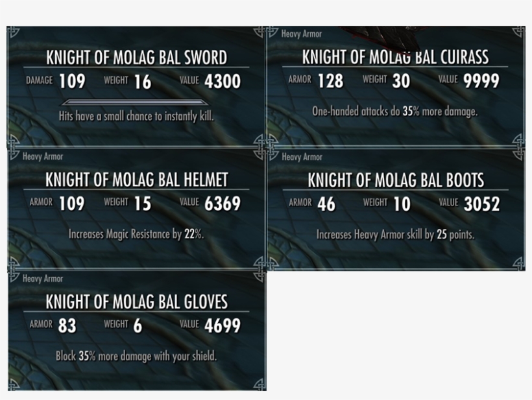Screen dimensions: 532x400
Task: Click the one-handed attacks 35% damage text
Action: [394, 112]
